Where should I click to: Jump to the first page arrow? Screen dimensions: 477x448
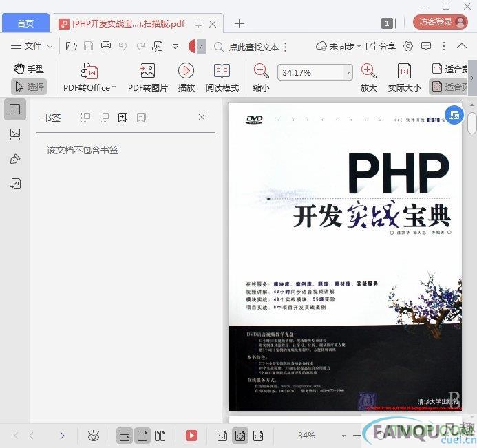point(14,436)
